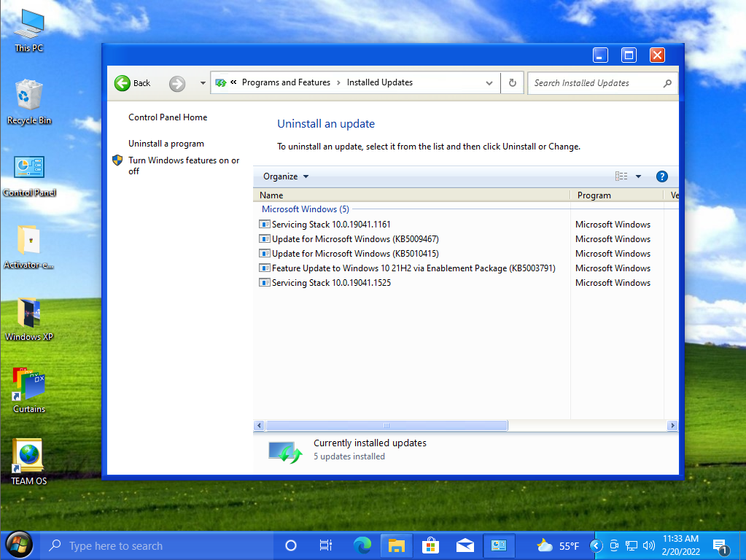This screenshot has width=746, height=560.
Task: Click the change view icon
Action: pos(621,176)
